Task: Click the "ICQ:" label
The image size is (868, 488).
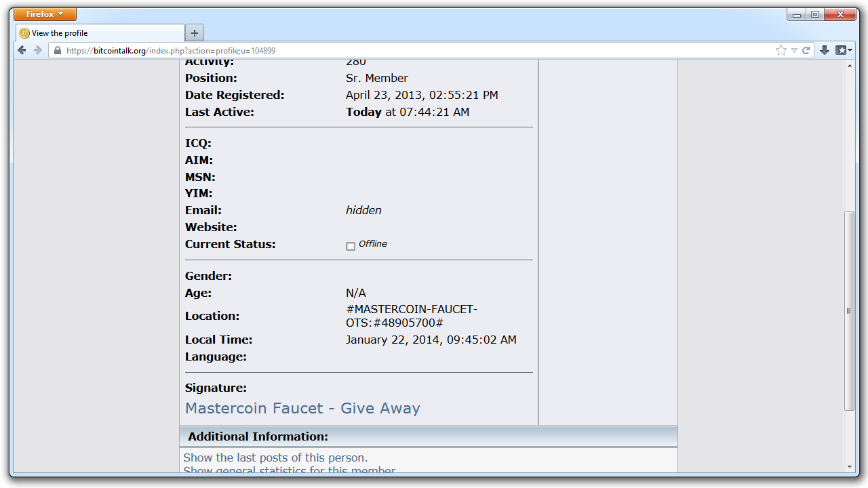Action: click(198, 143)
